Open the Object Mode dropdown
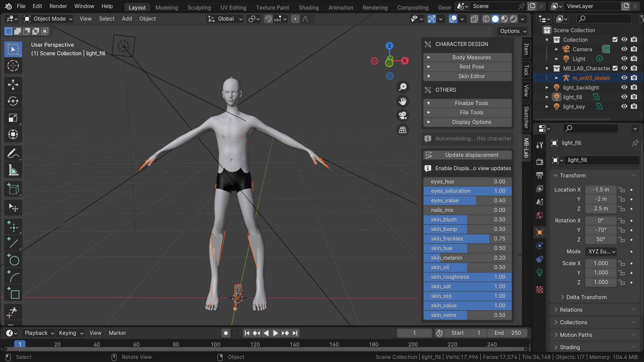 tap(48, 19)
